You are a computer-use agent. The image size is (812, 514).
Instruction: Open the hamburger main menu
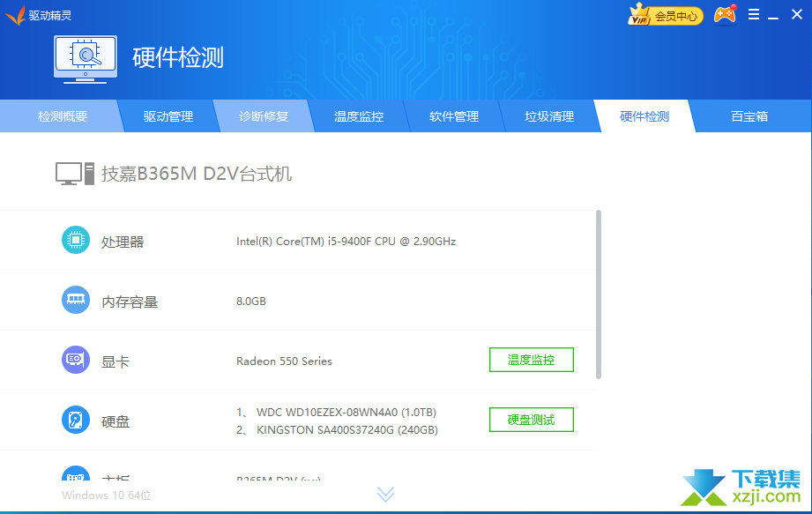[x=754, y=14]
